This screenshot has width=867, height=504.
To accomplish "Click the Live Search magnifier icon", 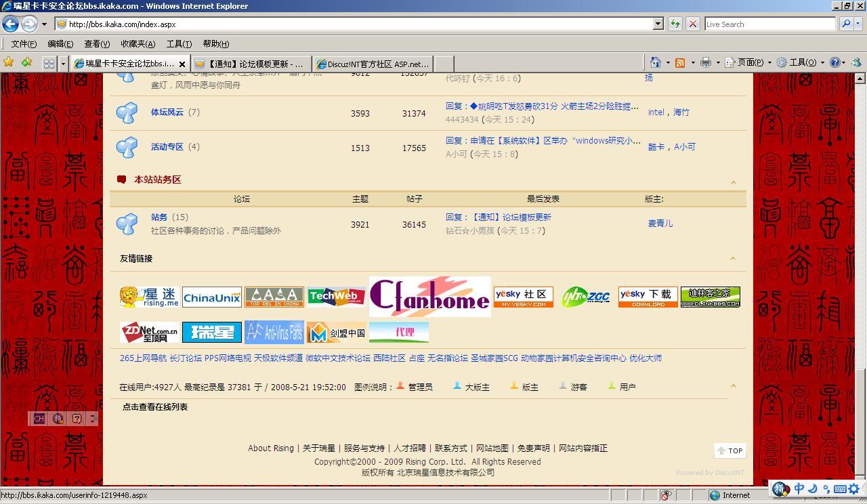I will pos(845,24).
